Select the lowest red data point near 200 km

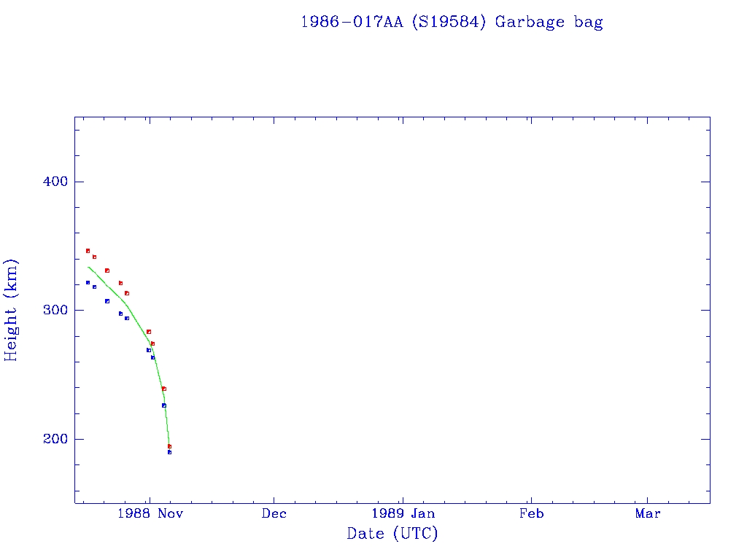[x=169, y=446]
